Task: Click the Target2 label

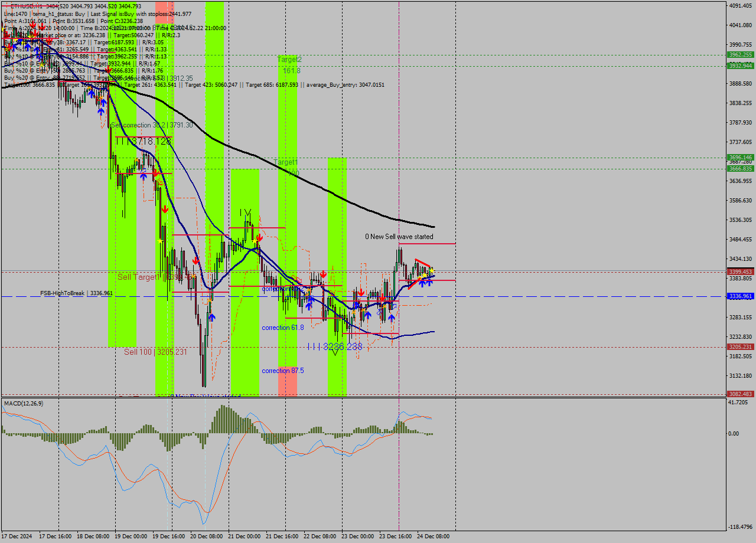Action: pyautogui.click(x=289, y=60)
